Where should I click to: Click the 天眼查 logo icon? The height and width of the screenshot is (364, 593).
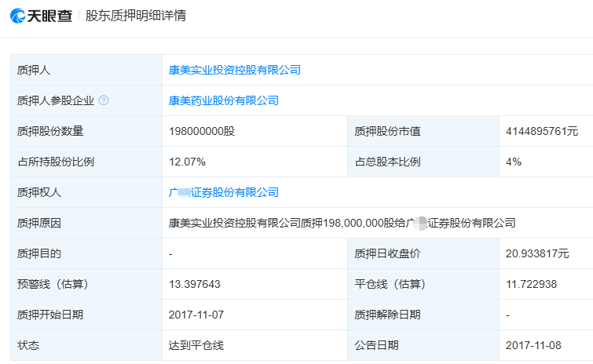18,16
